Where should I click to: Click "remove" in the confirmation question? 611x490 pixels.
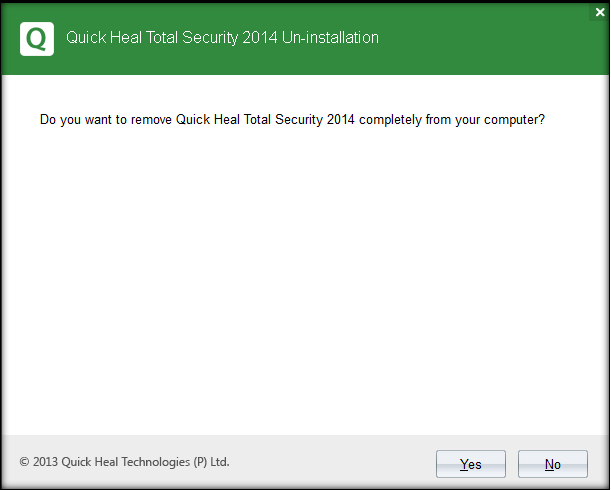[151, 119]
